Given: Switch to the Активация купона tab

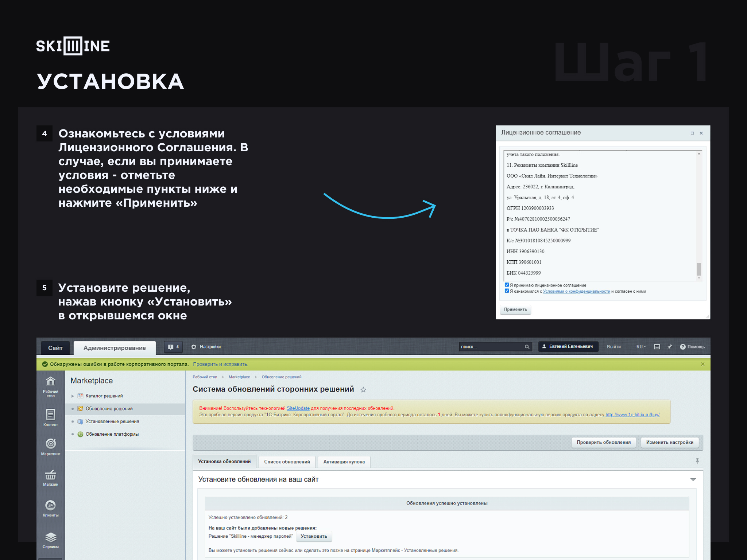Looking at the screenshot, I should coord(344,462).
